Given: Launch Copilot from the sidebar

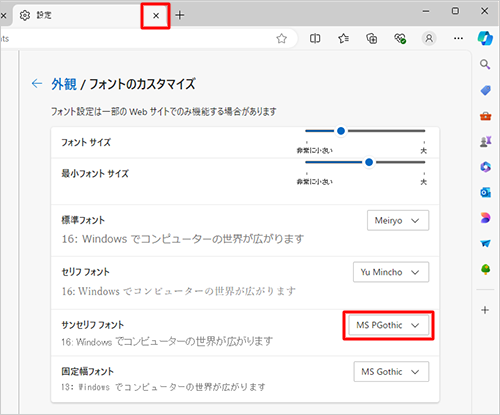Looking at the screenshot, I should 485,38.
